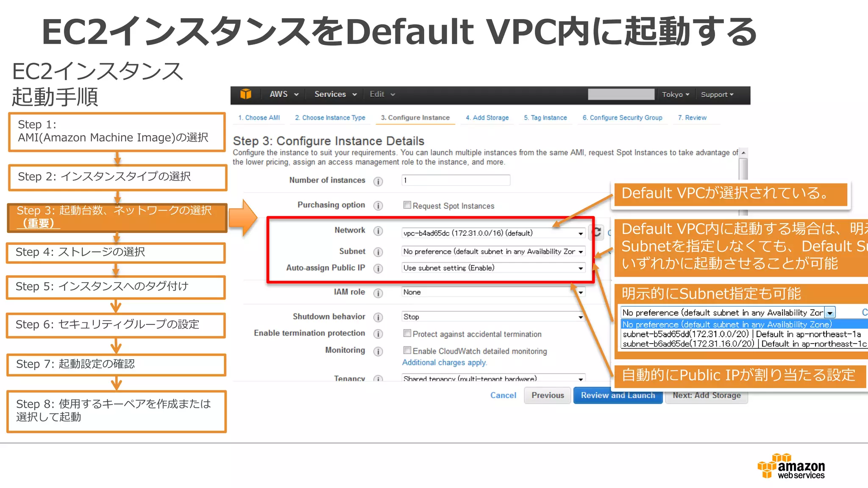Viewport: 868px width, 488px height.
Task: Open Additional charges apply link
Action: click(x=445, y=363)
